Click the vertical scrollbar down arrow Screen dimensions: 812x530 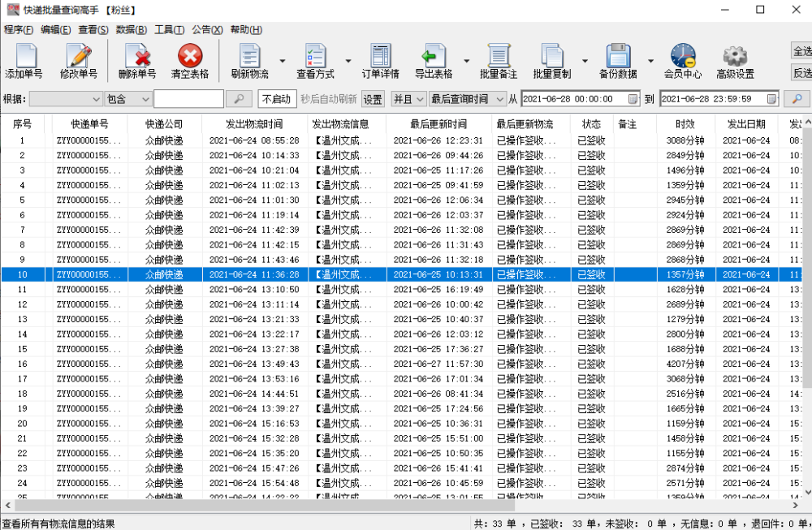(807, 492)
